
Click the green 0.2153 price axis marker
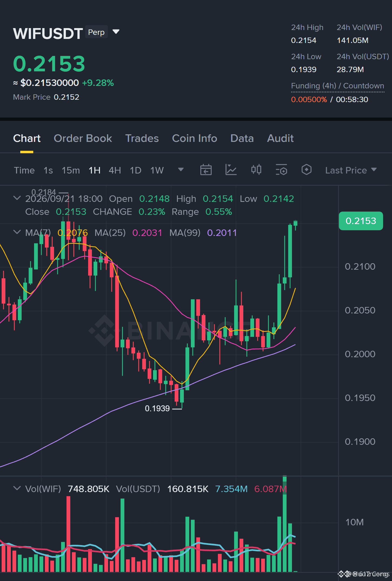361,221
